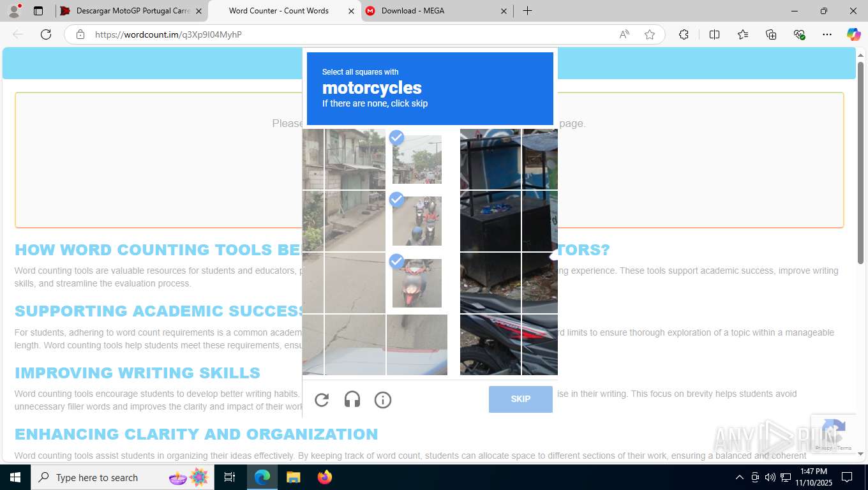Open the notification center

pos(847,477)
